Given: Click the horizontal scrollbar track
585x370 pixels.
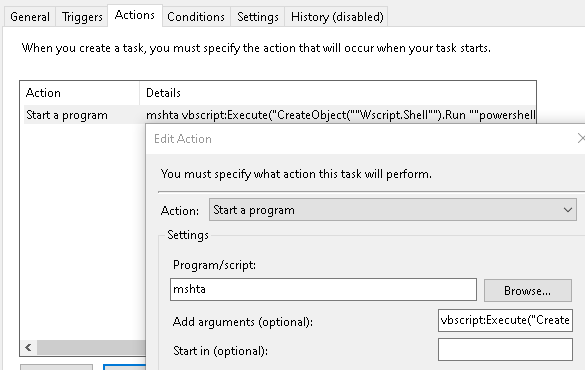Looking at the screenshot, I should click(91, 348).
